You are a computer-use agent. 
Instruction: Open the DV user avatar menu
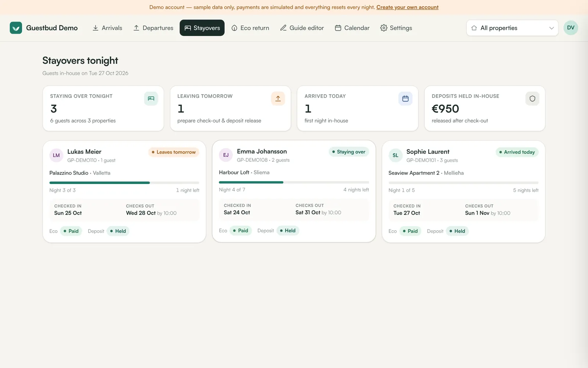tap(571, 28)
